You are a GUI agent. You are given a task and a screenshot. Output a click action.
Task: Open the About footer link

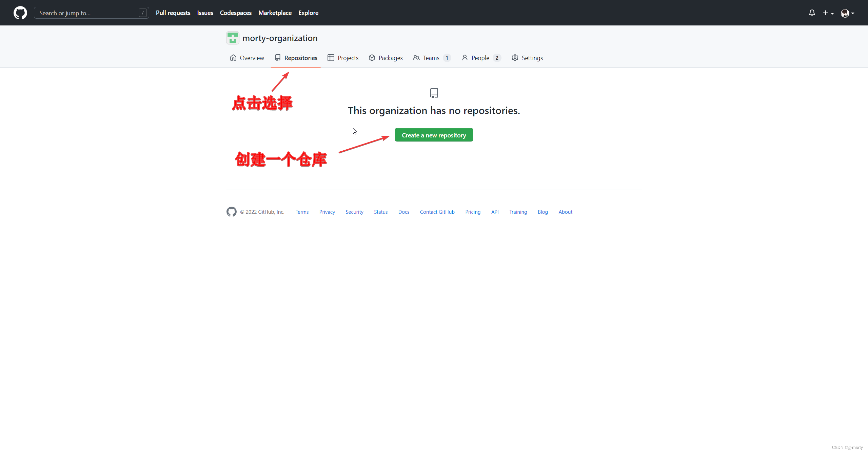[x=565, y=212]
